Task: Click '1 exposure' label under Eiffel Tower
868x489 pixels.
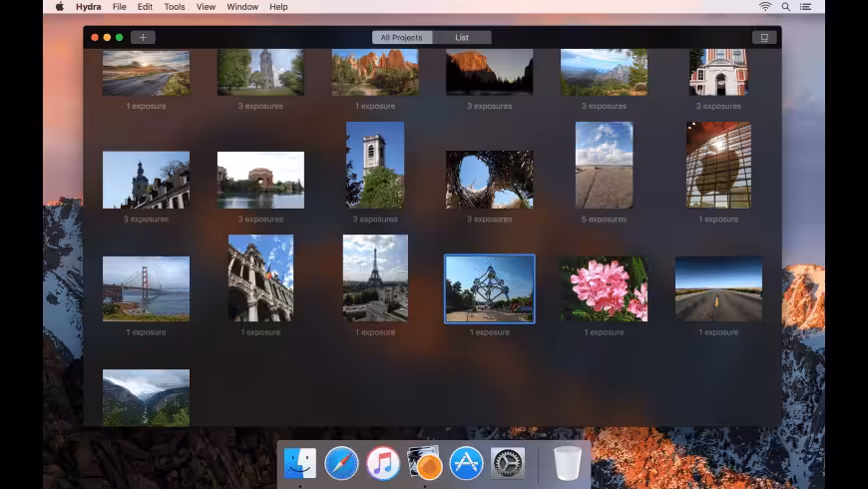Action: point(375,332)
